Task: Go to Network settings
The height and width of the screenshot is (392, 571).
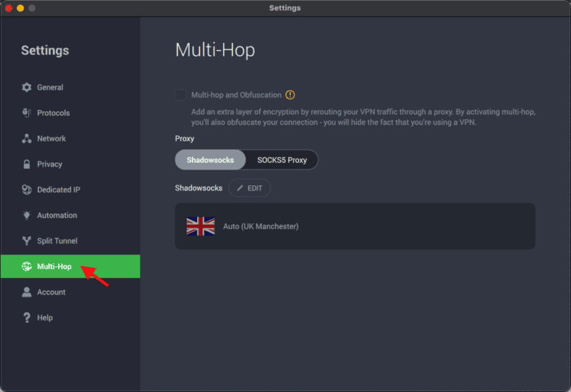Action: click(70, 138)
